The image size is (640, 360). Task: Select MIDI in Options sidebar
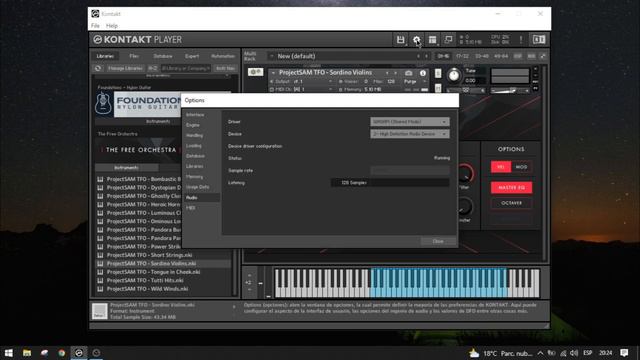coord(191,208)
